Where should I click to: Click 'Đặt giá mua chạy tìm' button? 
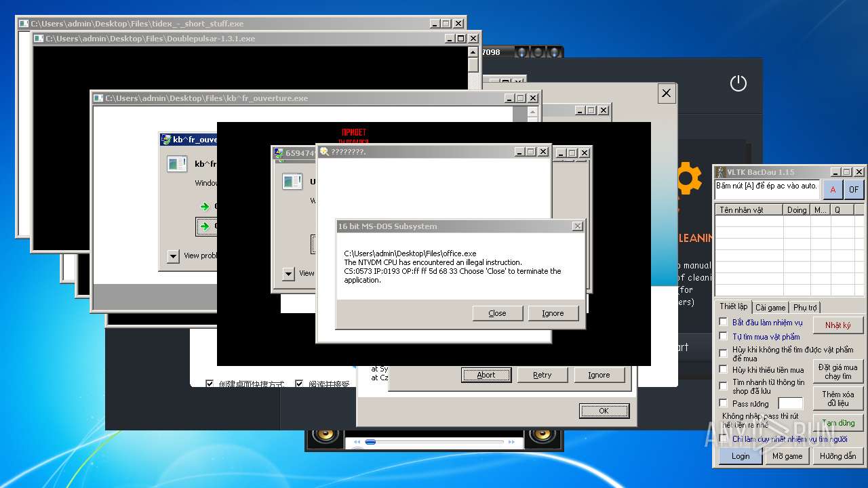coord(838,371)
